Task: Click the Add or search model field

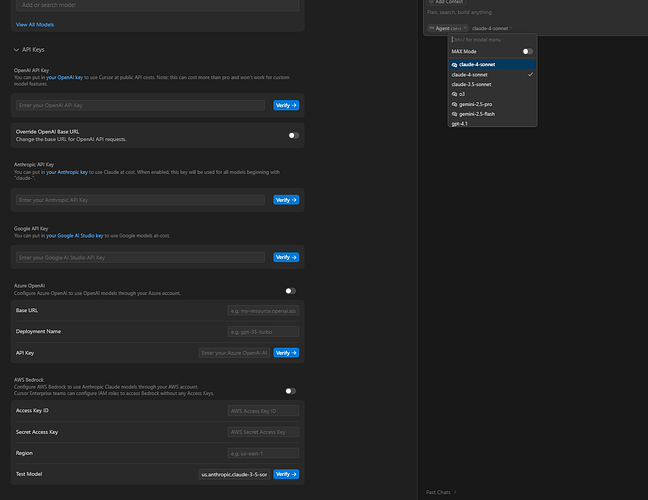Action: tap(157, 5)
